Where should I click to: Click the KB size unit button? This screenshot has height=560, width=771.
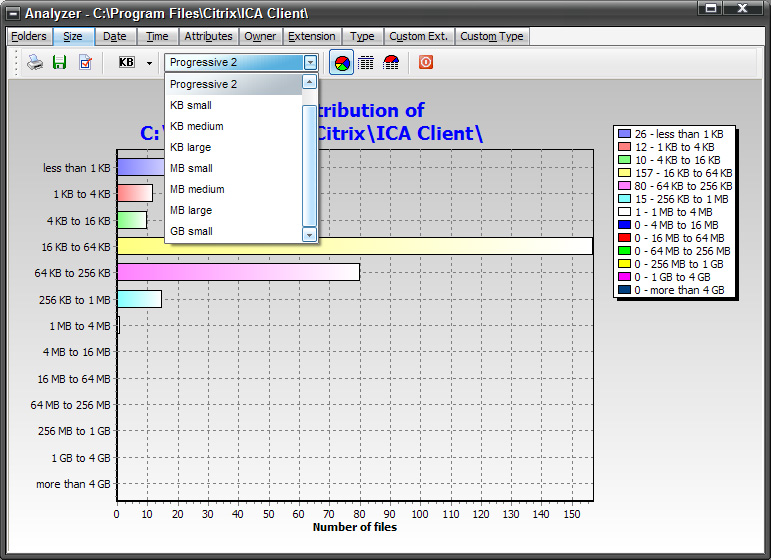pos(127,62)
